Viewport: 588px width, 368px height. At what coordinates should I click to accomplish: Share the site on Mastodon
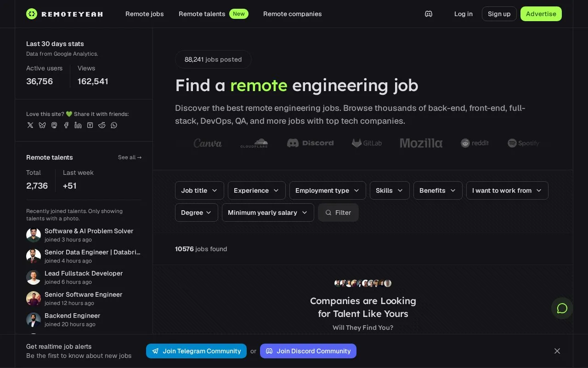coord(54,125)
